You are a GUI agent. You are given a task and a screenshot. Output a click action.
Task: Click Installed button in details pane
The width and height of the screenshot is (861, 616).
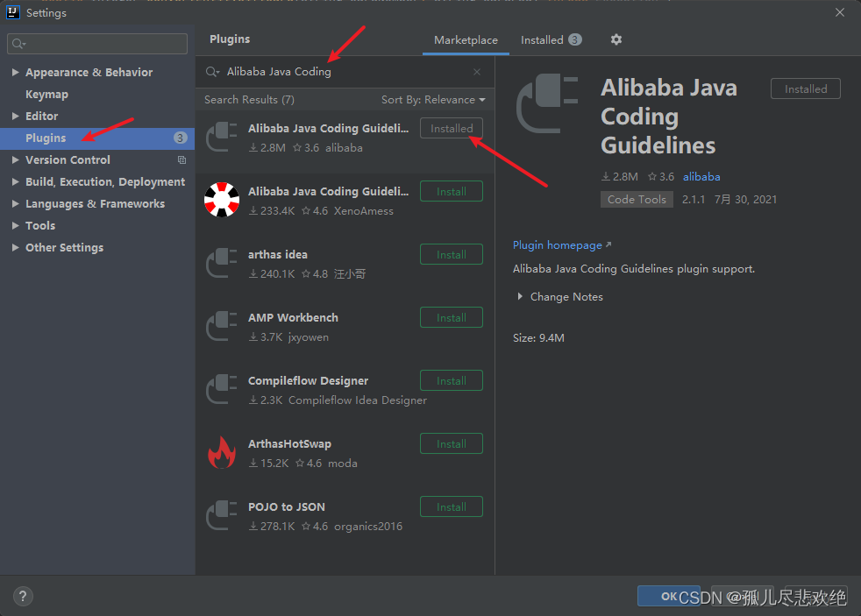point(806,89)
